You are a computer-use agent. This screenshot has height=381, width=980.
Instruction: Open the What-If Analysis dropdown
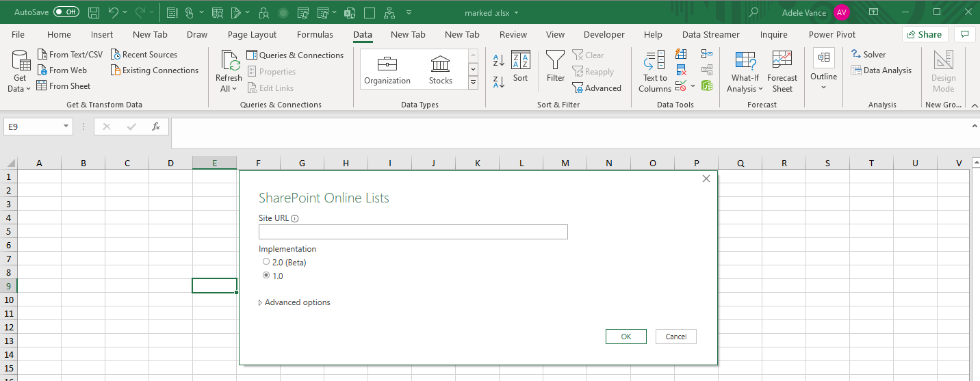click(x=745, y=71)
